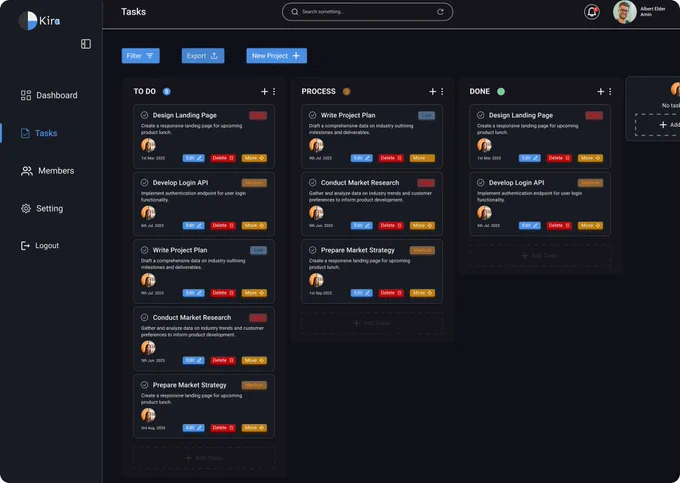Click the blue TO DO count badge

click(167, 91)
